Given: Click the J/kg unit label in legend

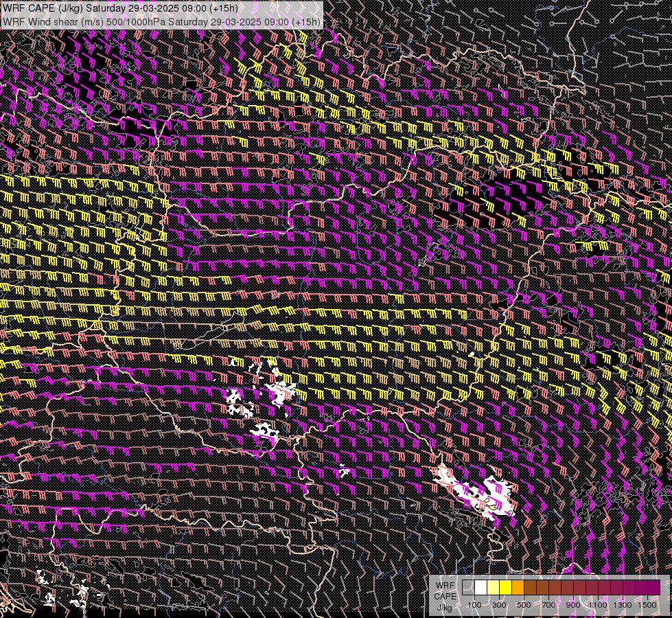Looking at the screenshot, I should point(445,608).
